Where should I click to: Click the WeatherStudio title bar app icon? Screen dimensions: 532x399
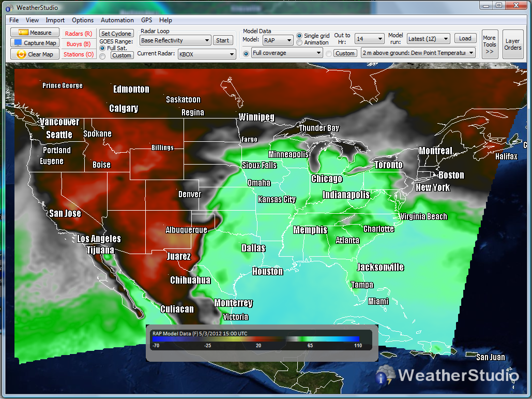(9, 8)
